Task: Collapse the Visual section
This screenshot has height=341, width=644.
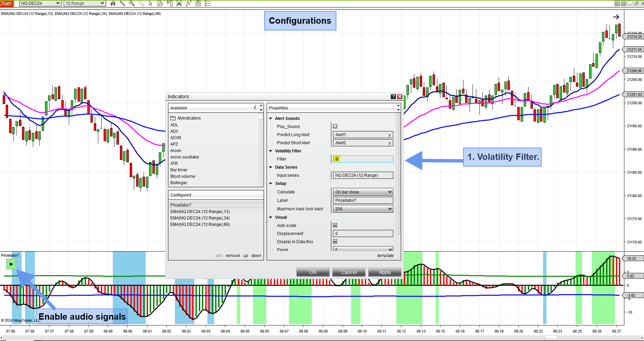Action: tap(271, 217)
